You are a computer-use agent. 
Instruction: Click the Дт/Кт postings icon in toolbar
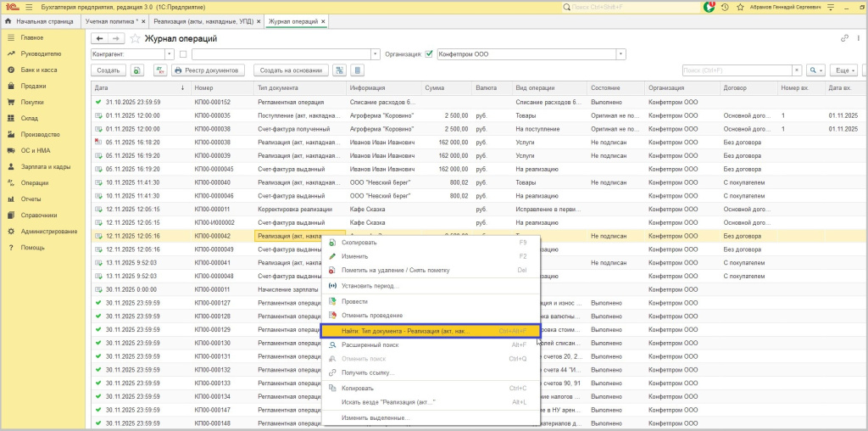point(159,70)
